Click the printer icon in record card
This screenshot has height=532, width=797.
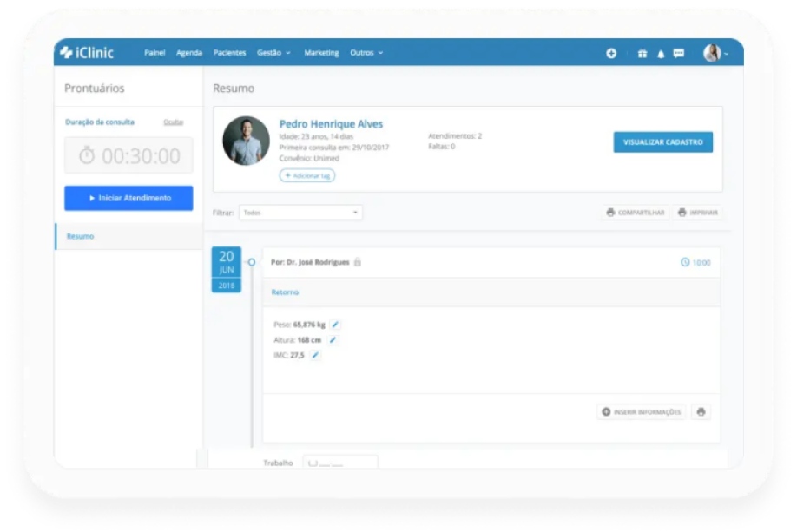click(701, 412)
